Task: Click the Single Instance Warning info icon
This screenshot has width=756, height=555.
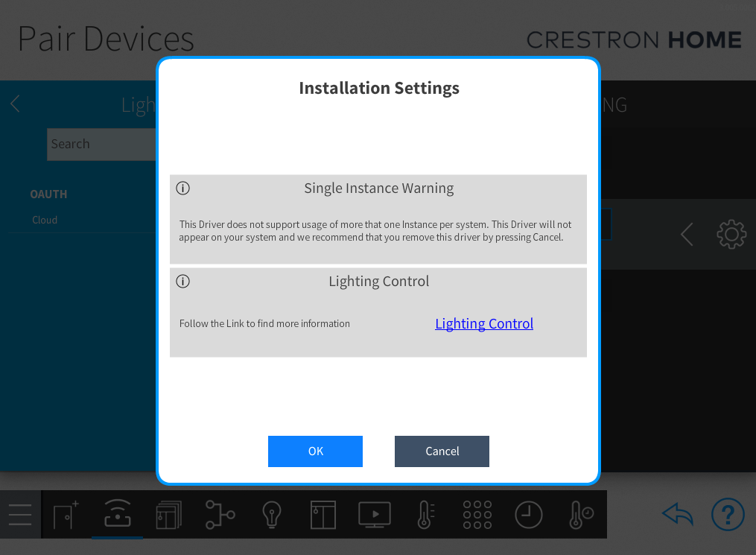Action: coord(182,188)
